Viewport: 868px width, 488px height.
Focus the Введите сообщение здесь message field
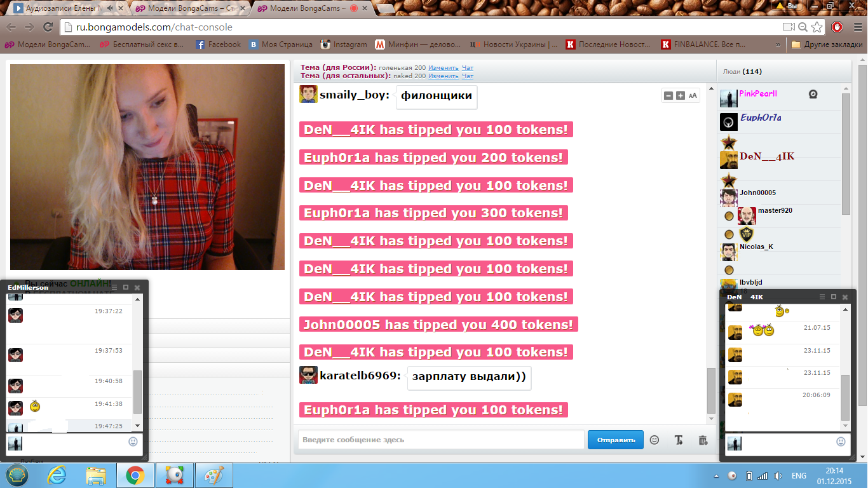(x=440, y=440)
